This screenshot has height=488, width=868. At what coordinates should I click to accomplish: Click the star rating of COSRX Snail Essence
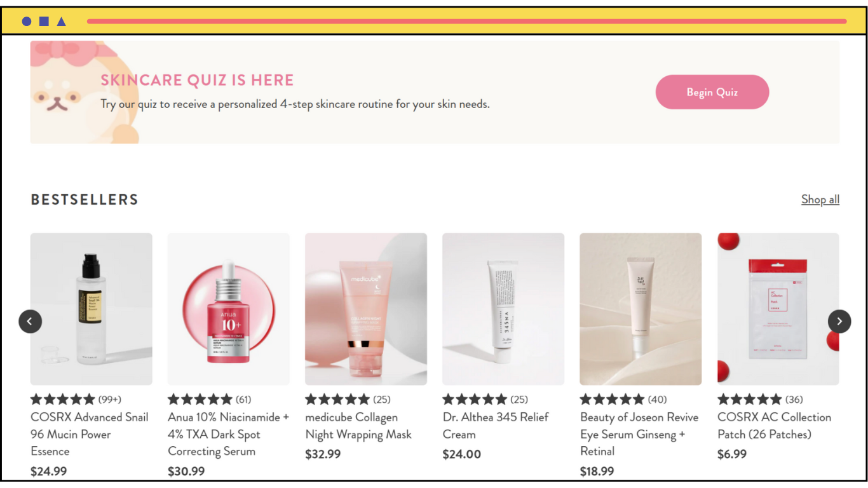click(x=63, y=400)
